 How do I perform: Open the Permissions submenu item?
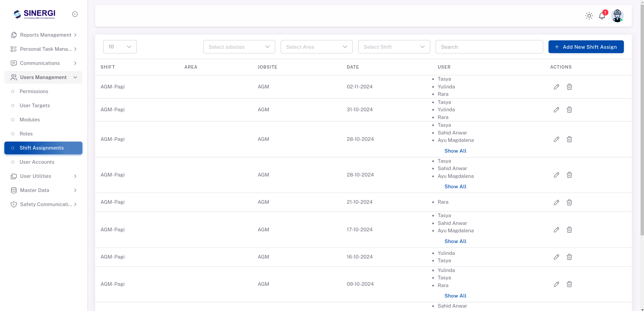(43, 91)
